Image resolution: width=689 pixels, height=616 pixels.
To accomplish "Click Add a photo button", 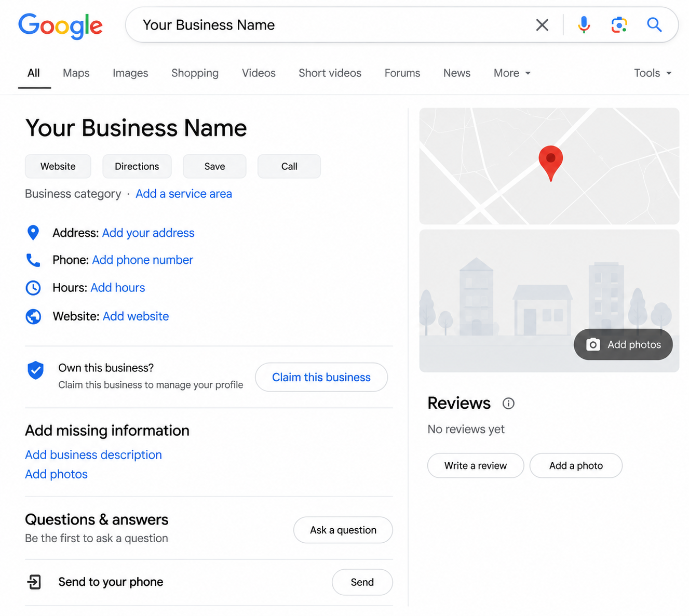I will pyautogui.click(x=576, y=466).
